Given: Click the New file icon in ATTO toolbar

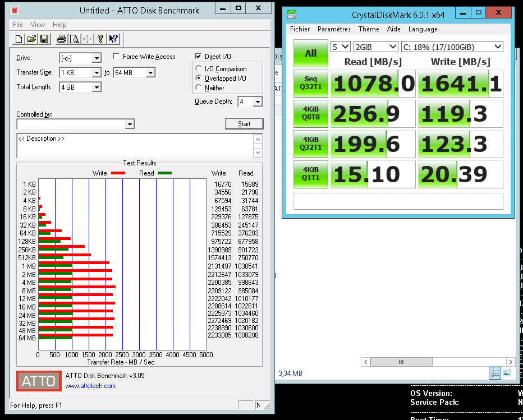Looking at the screenshot, I should [19, 39].
